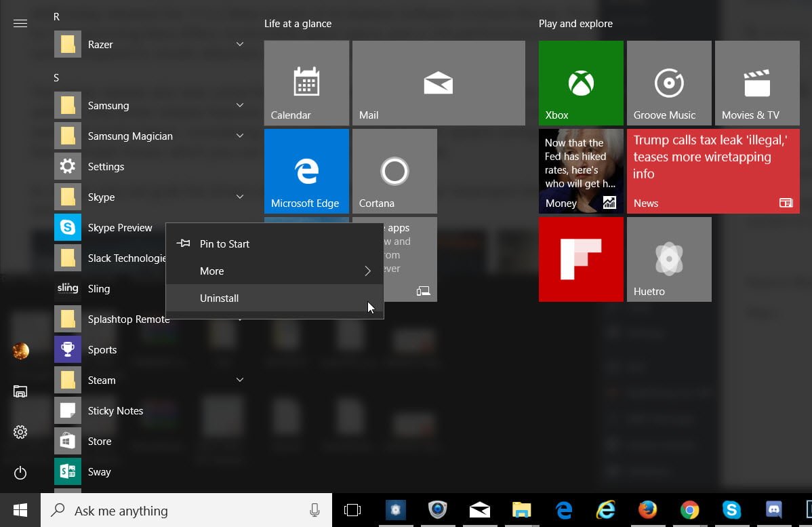Select Pin to Start in context menu

[275, 243]
